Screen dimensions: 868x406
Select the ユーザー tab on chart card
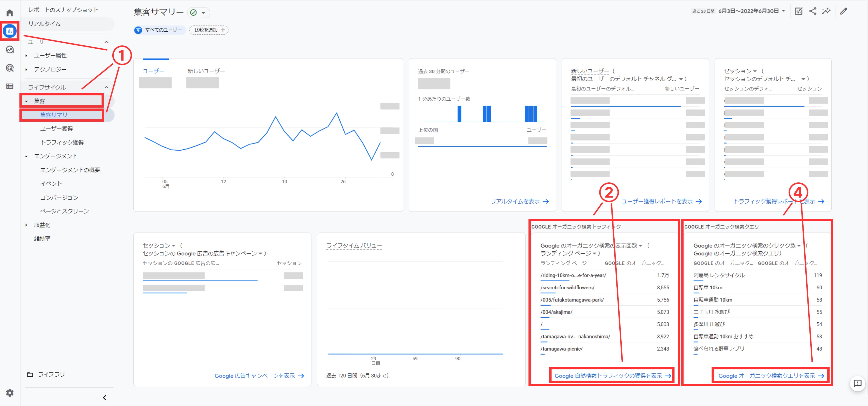pyautogui.click(x=153, y=71)
